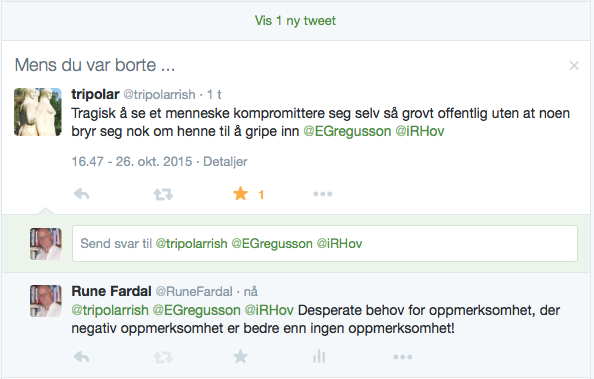
Task: Open the tweet timestamp 16.47 - 26. okt. 2015
Action: [x=132, y=161]
